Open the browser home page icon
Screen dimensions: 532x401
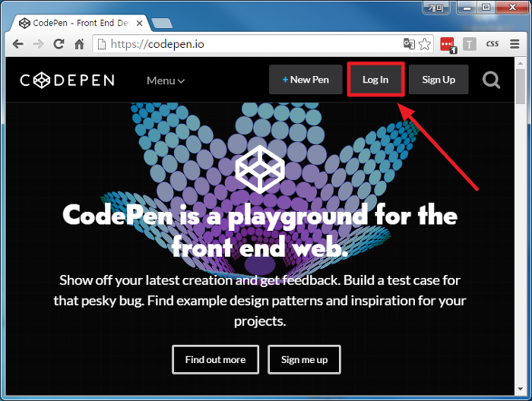click(79, 44)
